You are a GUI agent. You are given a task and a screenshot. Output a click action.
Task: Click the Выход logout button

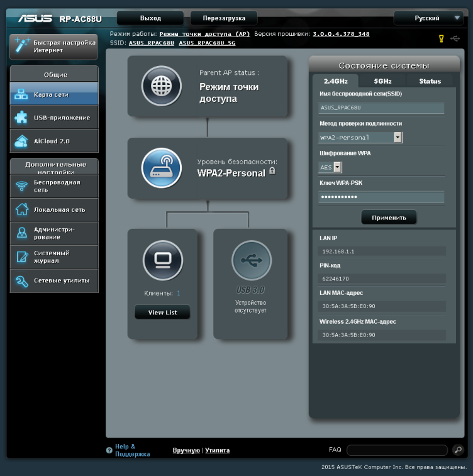coord(150,18)
